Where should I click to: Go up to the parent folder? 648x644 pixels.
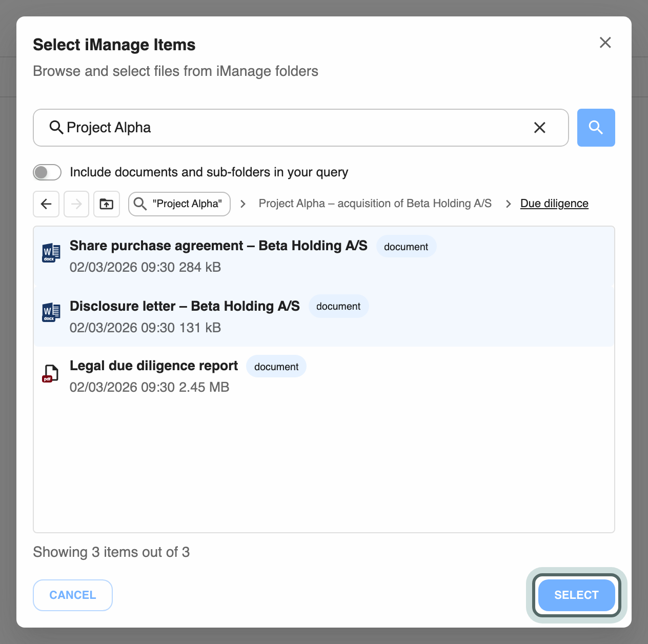point(107,204)
